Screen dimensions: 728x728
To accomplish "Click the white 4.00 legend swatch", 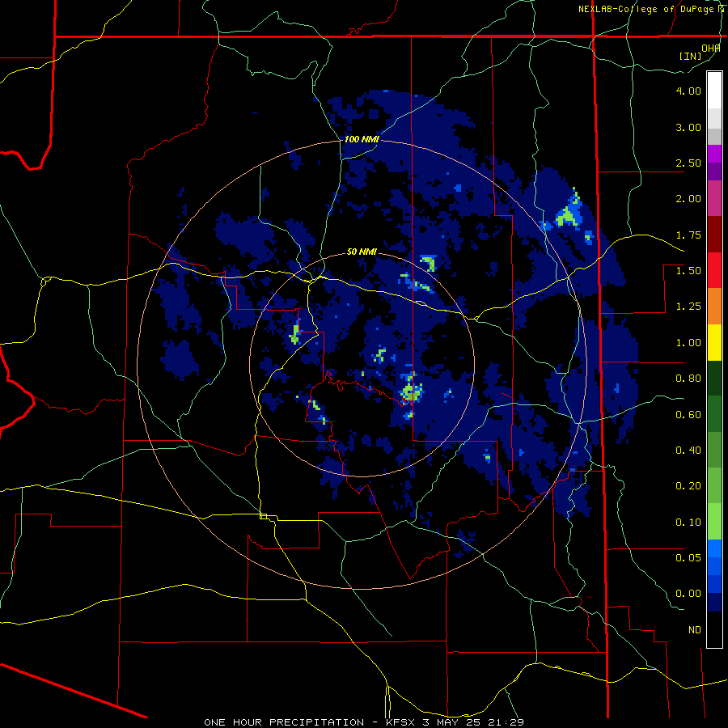I will point(714,91).
